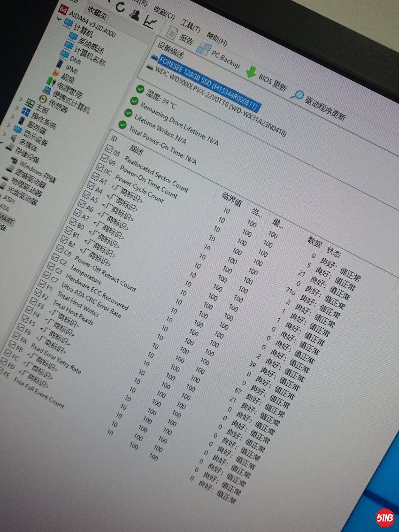The image size is (399, 532).
Task: Click the 计算机 monitor icon
Action: (x=68, y=23)
